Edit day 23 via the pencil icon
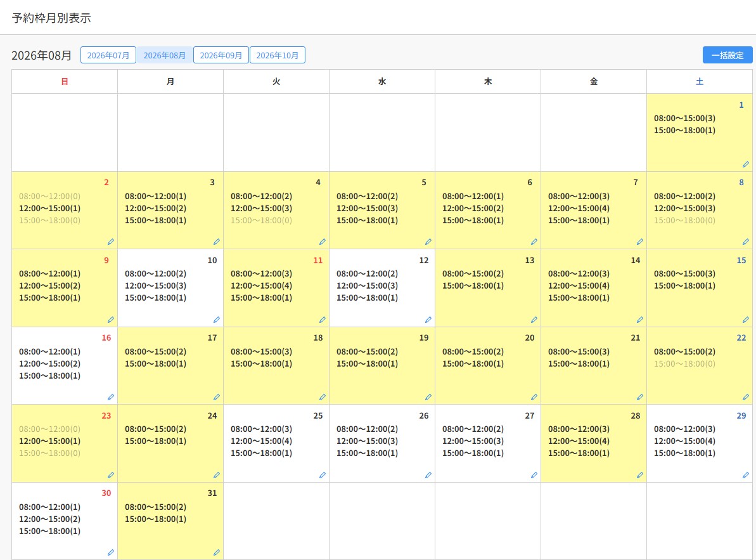Screen dimensions: 756x560 110,475
